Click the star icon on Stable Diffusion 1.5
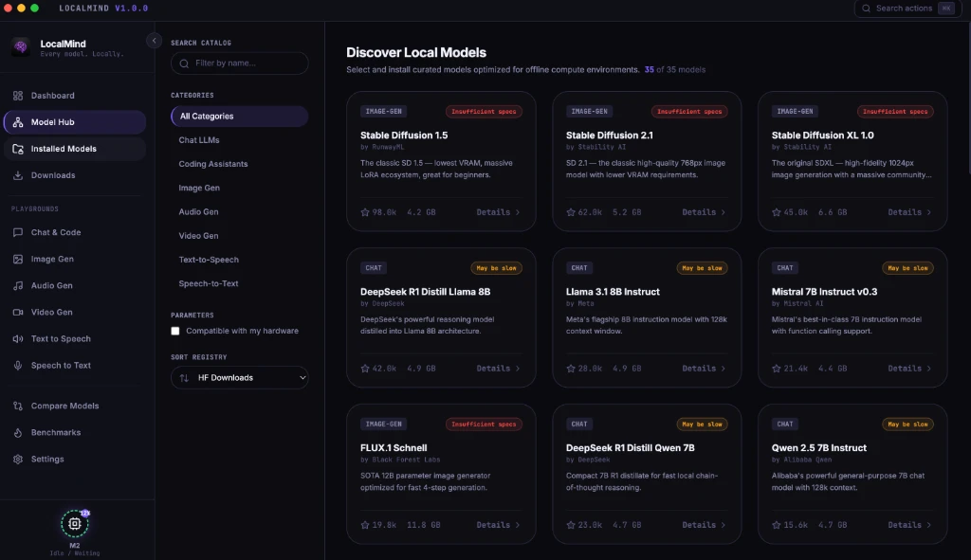This screenshot has width=971, height=560. (365, 211)
